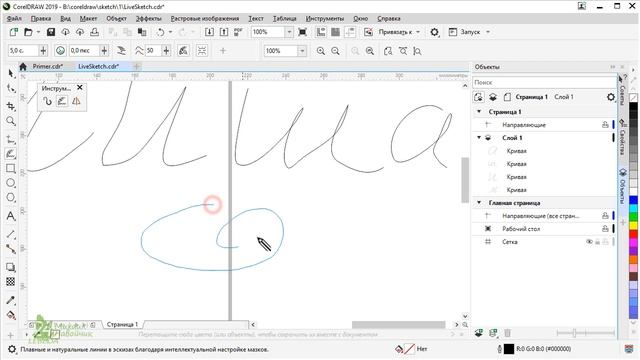Open Objects docker settings gear
Viewport: 640px width, 360px height.
[x=611, y=97]
